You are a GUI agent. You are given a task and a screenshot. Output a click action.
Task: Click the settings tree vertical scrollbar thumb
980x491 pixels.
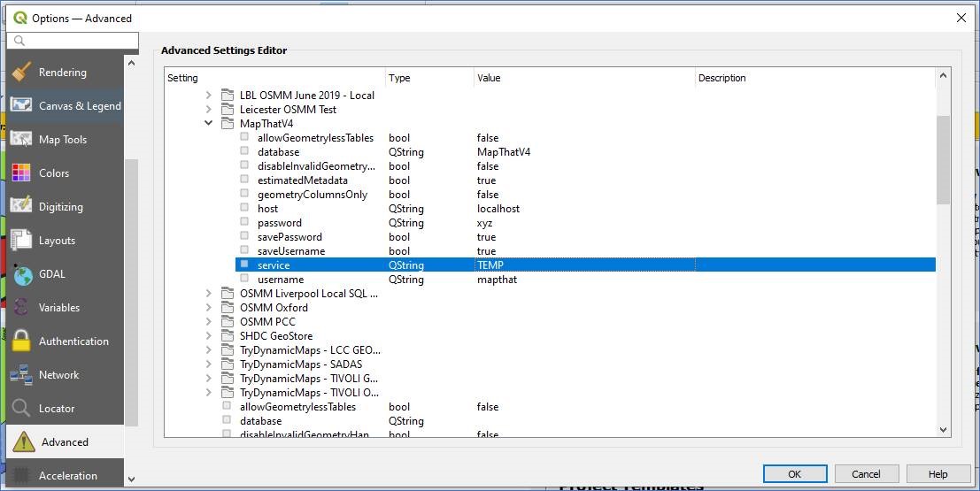[x=943, y=159]
